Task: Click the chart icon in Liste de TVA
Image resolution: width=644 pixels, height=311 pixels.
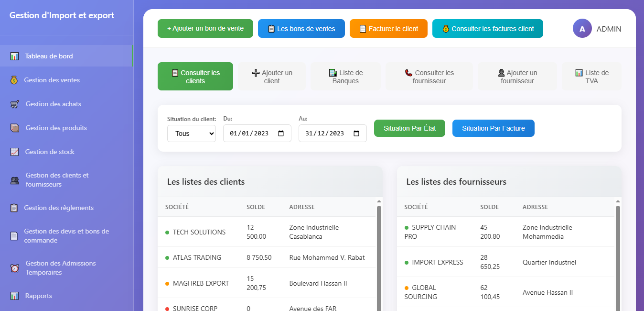Action: [x=579, y=73]
